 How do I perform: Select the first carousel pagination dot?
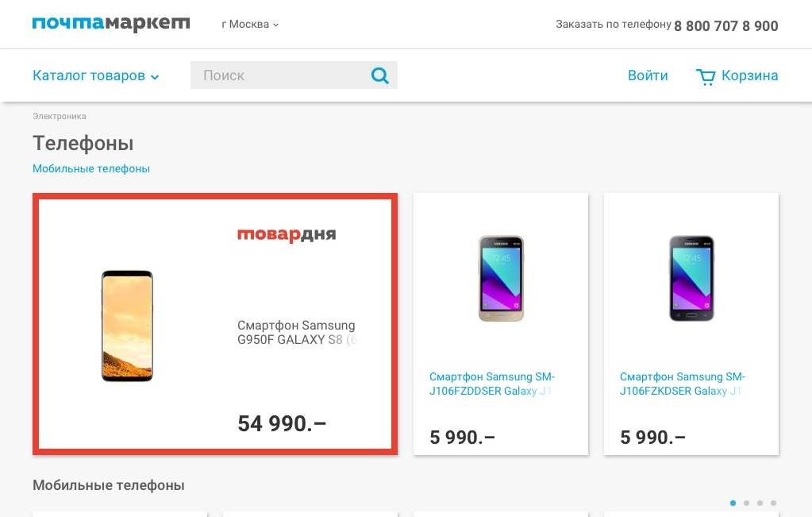[x=733, y=503]
